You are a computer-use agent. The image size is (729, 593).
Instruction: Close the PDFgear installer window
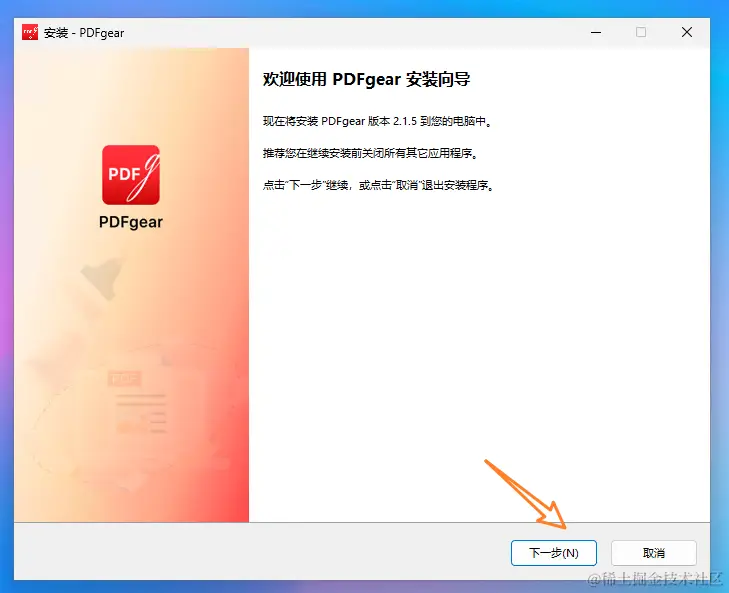click(687, 32)
